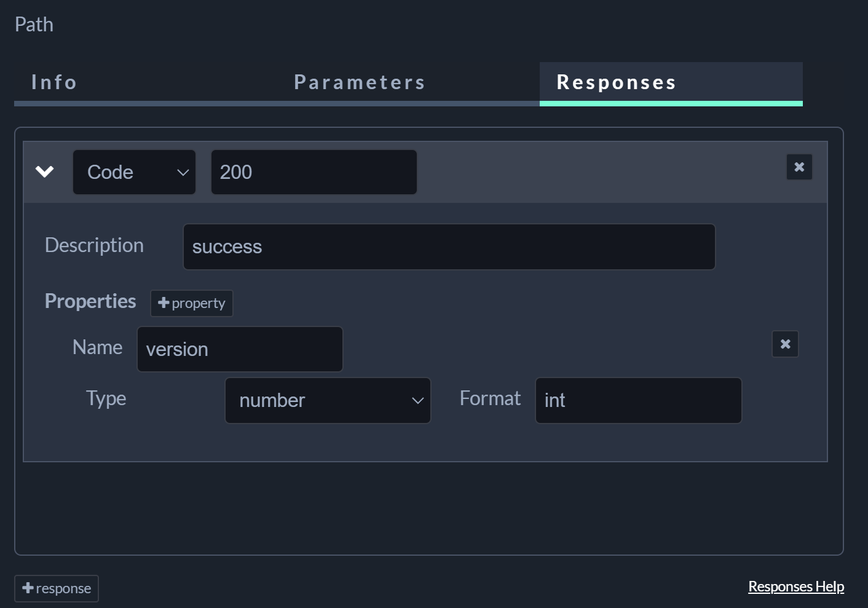The height and width of the screenshot is (608, 868).
Task: Focus the Format field containing int
Action: click(x=638, y=400)
